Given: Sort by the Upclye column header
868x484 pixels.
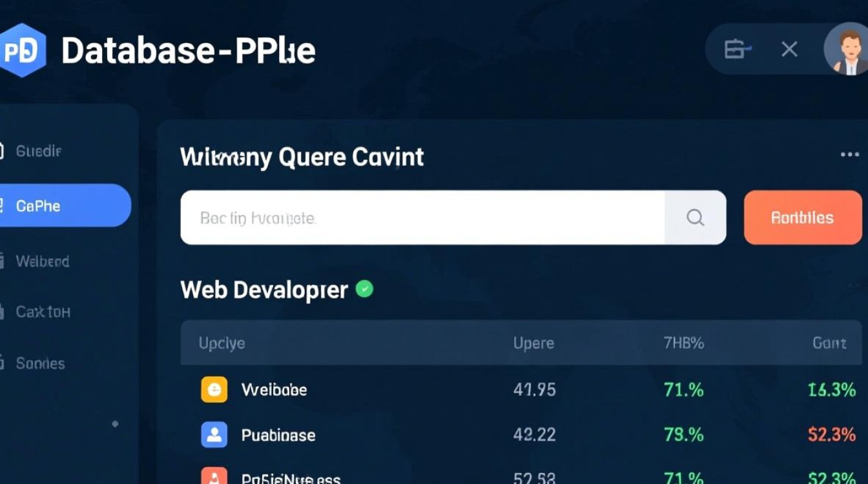Looking at the screenshot, I should (x=222, y=343).
